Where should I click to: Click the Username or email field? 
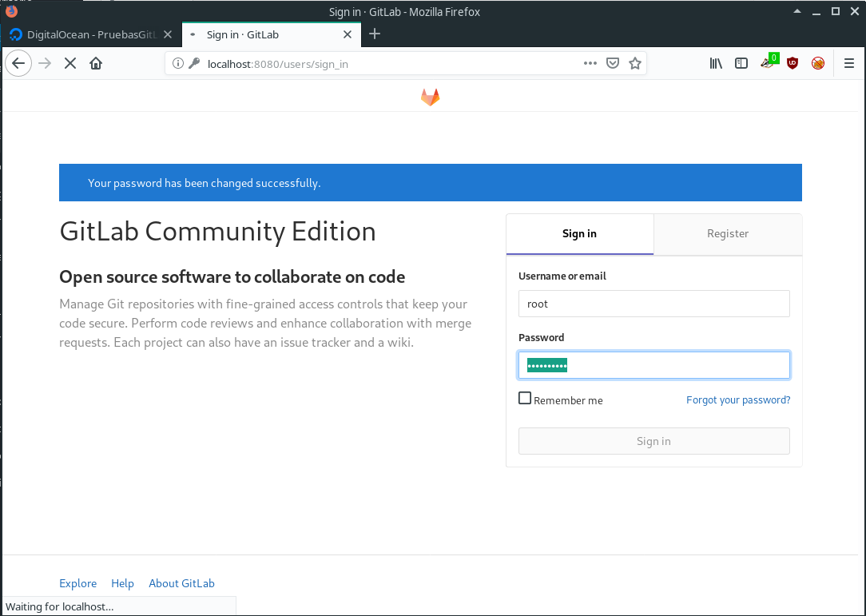click(653, 304)
